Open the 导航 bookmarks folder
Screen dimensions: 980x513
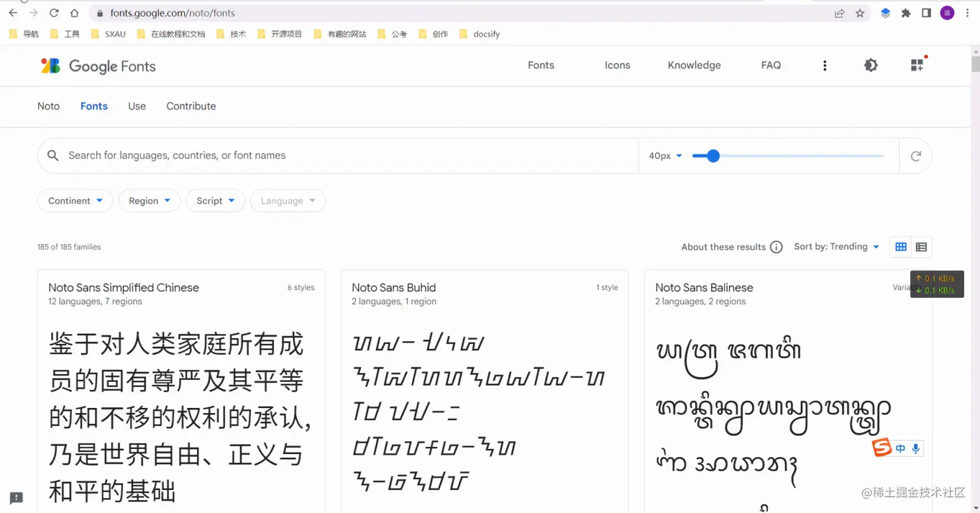[24, 34]
